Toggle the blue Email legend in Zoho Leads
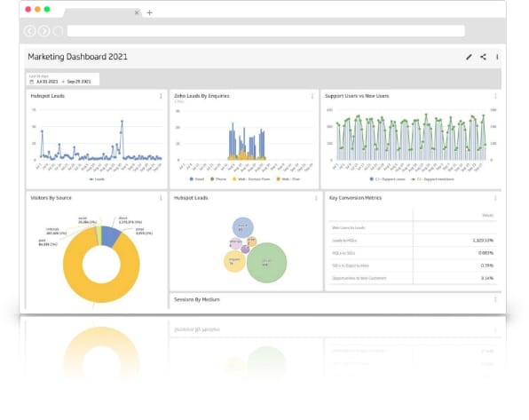The height and width of the screenshot is (420, 529). 197,179
